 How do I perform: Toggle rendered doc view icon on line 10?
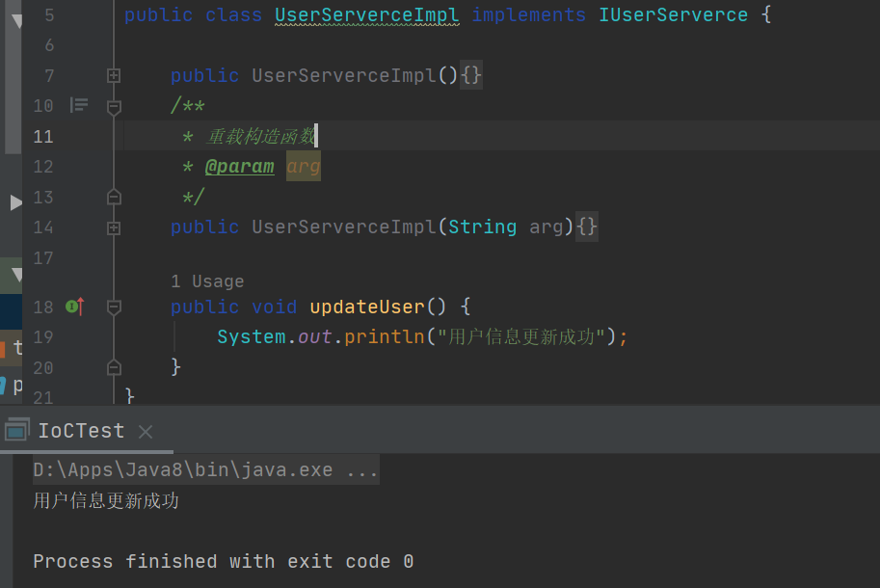(x=79, y=105)
